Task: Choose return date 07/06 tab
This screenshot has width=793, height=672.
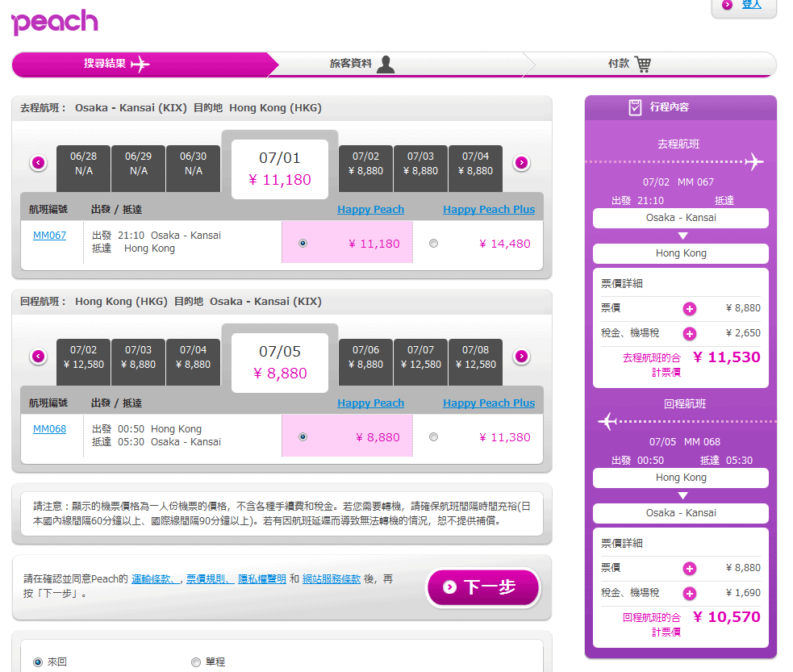Action: [x=365, y=357]
